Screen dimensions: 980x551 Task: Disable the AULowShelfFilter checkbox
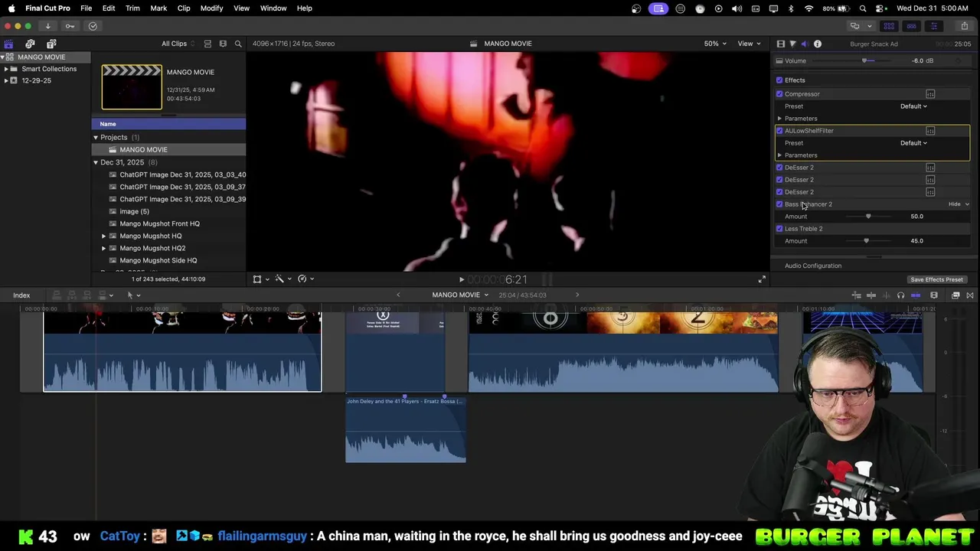[x=779, y=131]
